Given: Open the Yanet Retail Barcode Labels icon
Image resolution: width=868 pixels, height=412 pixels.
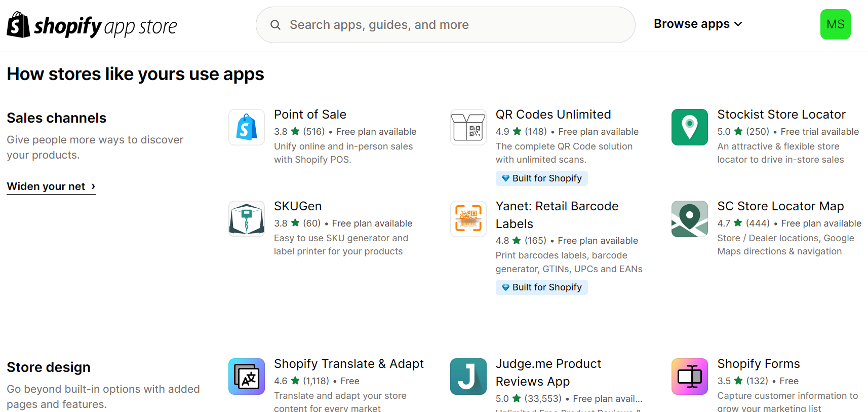Looking at the screenshot, I should 468,219.
